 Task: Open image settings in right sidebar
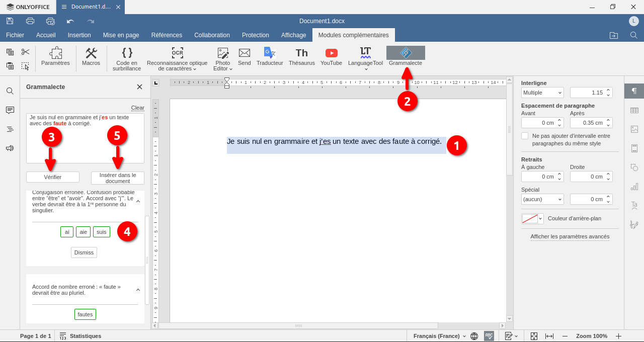(634, 129)
